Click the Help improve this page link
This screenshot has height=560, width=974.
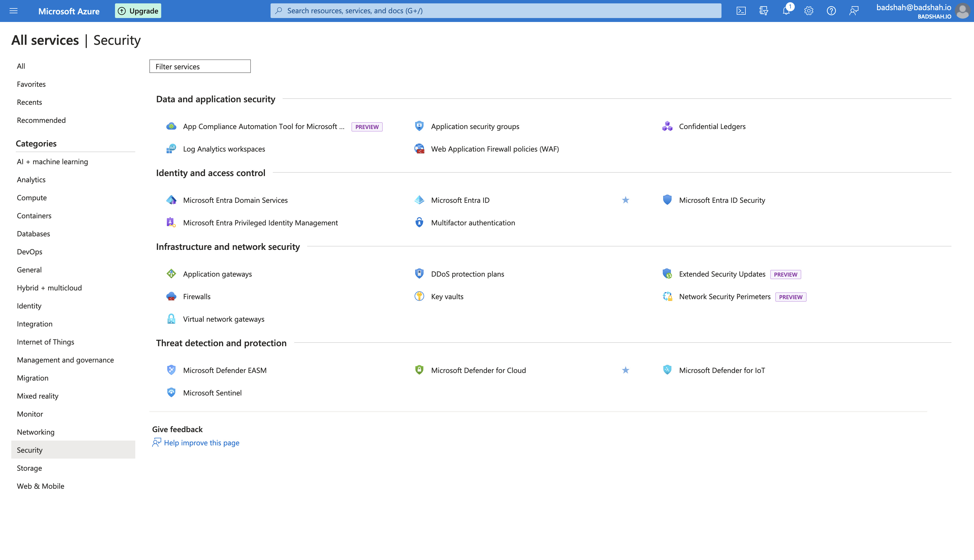pos(202,443)
